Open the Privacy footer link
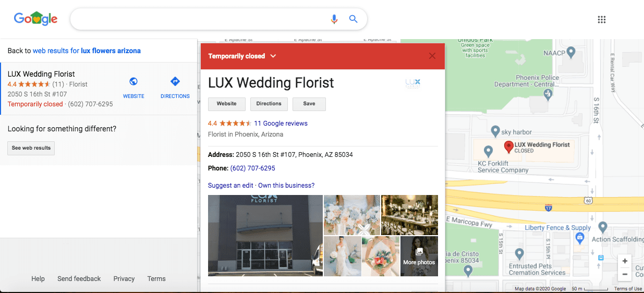Screen dimensions: 644x293 tap(124, 279)
